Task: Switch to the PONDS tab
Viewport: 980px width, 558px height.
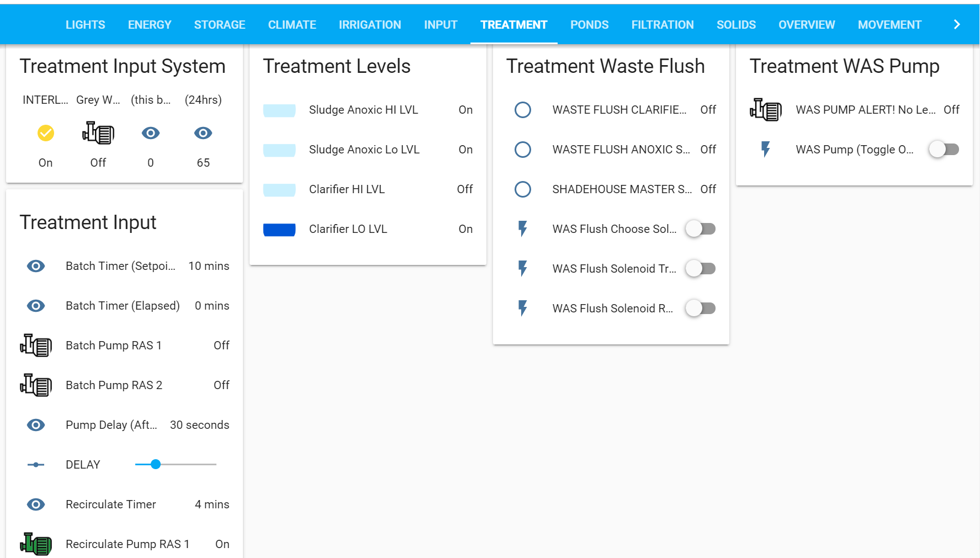Action: click(x=589, y=25)
